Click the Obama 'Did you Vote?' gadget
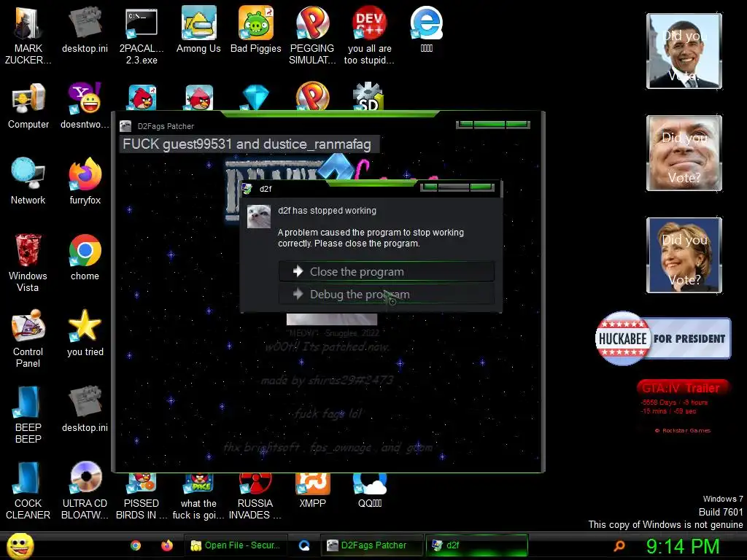Viewport: 747px width, 560px height. pyautogui.click(x=684, y=51)
